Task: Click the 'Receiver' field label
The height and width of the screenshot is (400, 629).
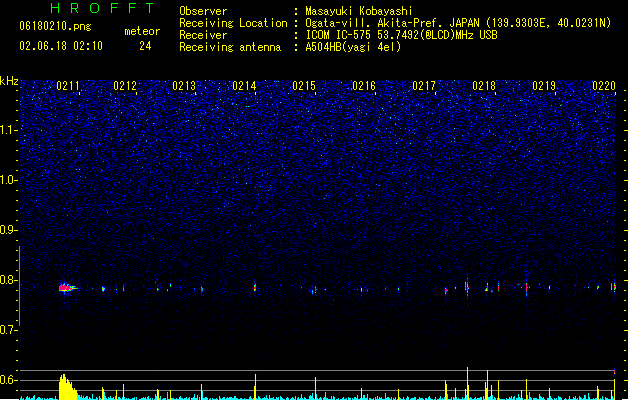Action: point(203,35)
